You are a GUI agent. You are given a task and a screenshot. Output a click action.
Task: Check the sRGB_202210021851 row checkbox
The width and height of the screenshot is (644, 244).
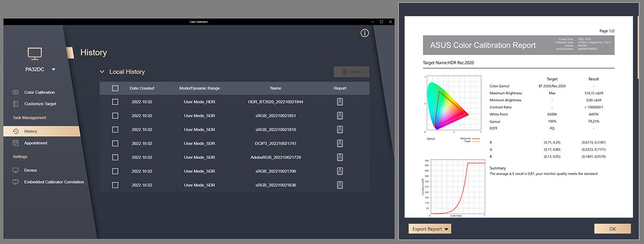pos(115,115)
